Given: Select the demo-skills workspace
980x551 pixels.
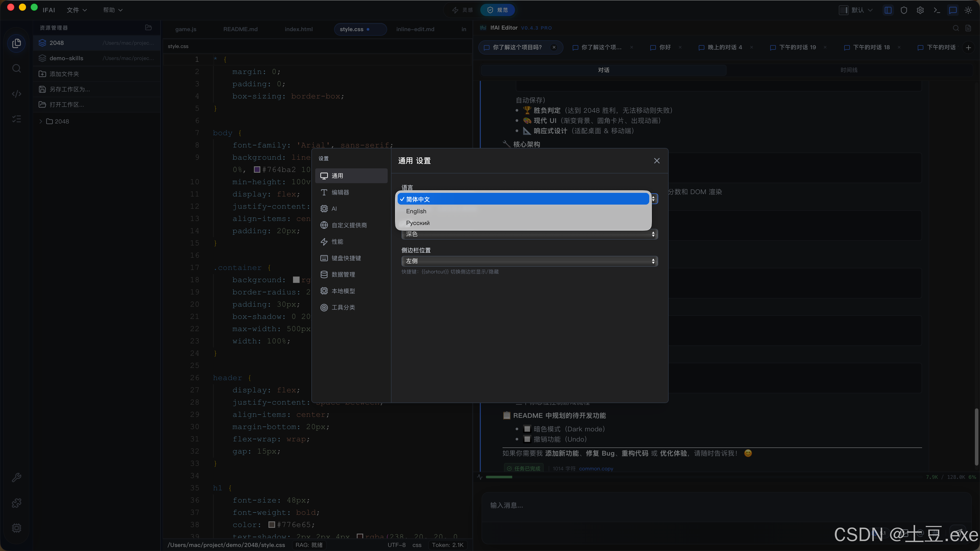Looking at the screenshot, I should coord(97,58).
